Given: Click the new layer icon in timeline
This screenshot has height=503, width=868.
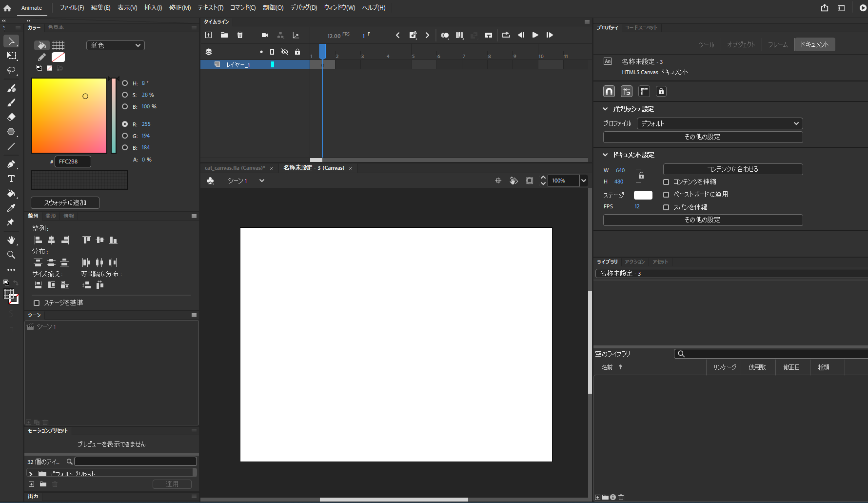Looking at the screenshot, I should click(x=209, y=35).
